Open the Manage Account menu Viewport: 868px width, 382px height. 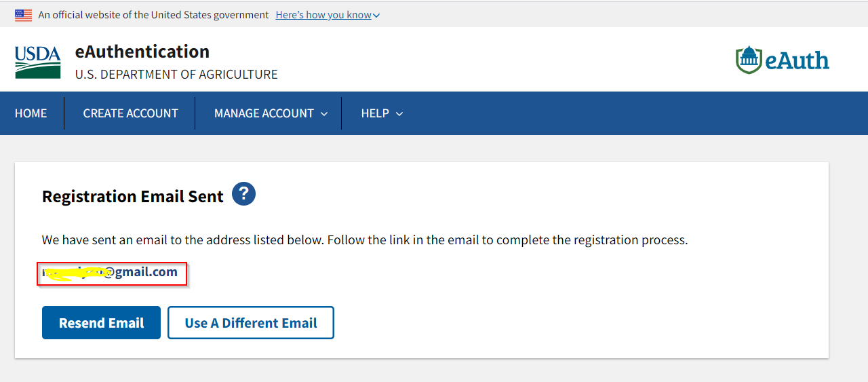pyautogui.click(x=264, y=113)
